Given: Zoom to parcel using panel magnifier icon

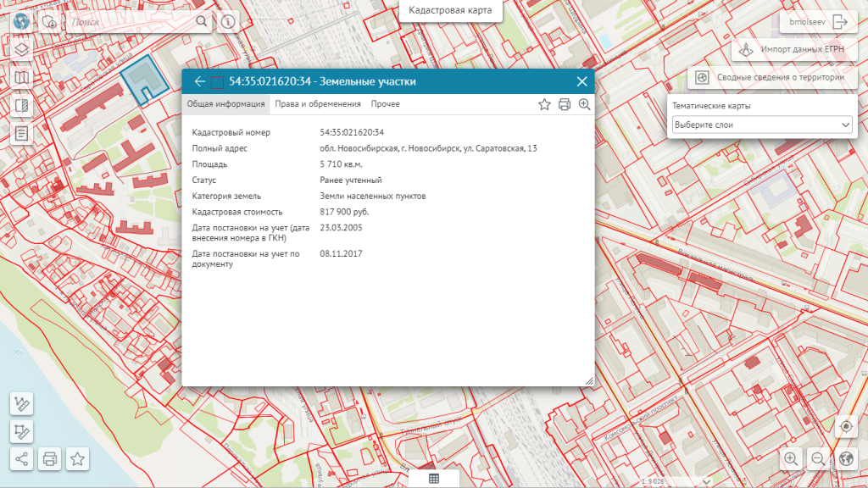Looking at the screenshot, I should 584,104.
